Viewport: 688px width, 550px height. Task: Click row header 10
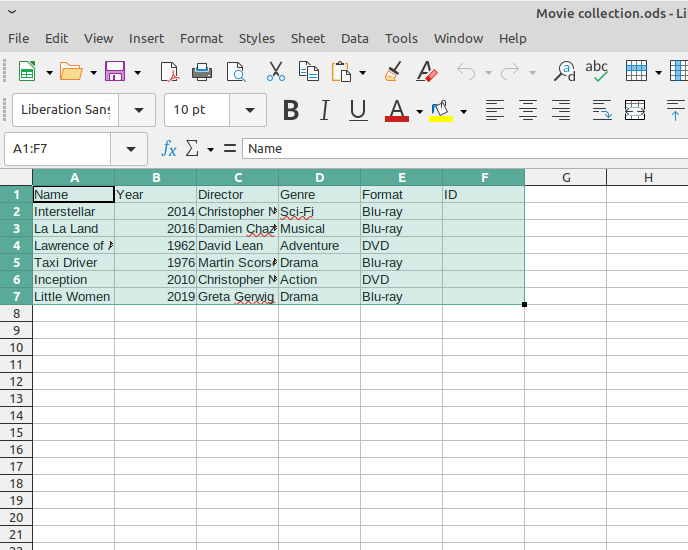(x=16, y=348)
